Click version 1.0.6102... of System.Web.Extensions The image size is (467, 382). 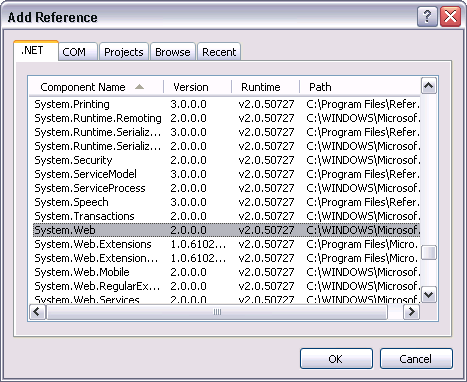point(198,244)
